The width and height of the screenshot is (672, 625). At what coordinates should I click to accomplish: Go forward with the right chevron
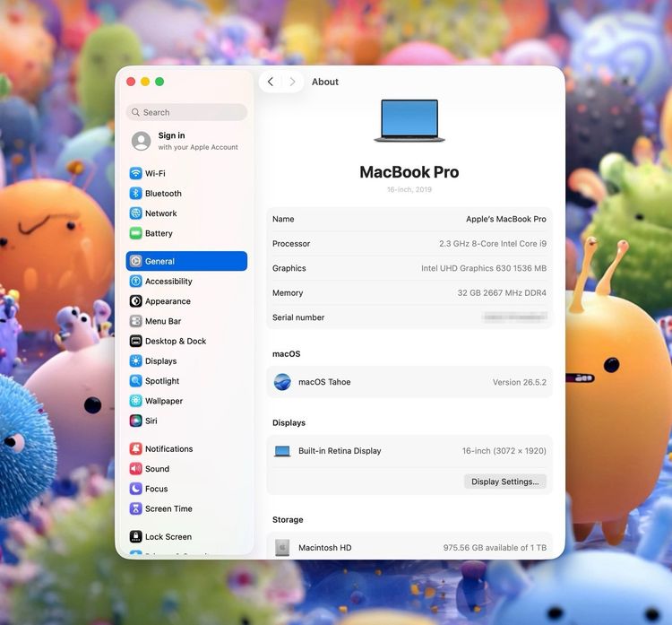coord(292,82)
